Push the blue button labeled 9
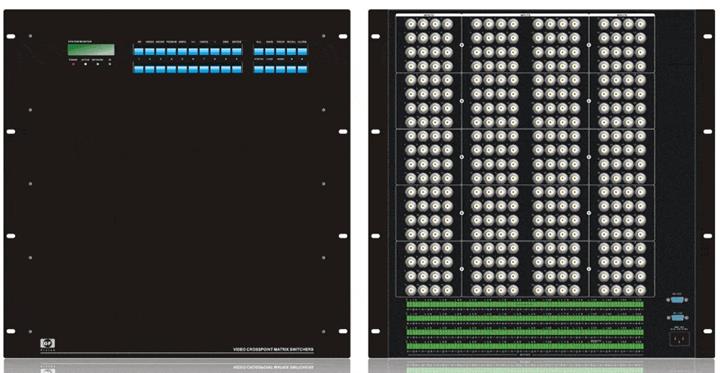This screenshot has width=720, height=373. (x=226, y=69)
